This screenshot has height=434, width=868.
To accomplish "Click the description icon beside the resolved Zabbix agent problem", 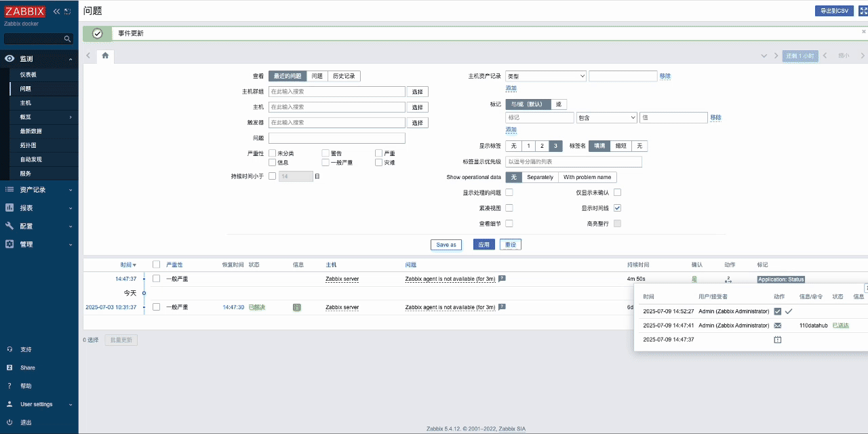I will tap(502, 307).
